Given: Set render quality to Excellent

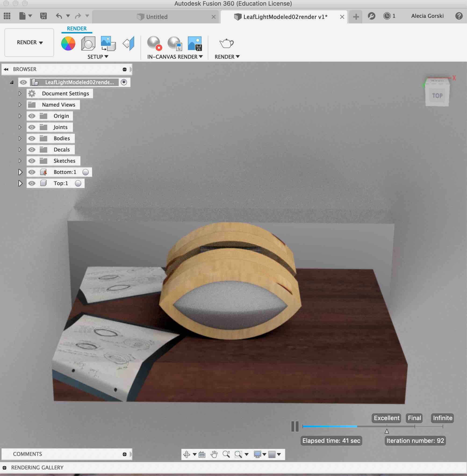Looking at the screenshot, I should 386,418.
